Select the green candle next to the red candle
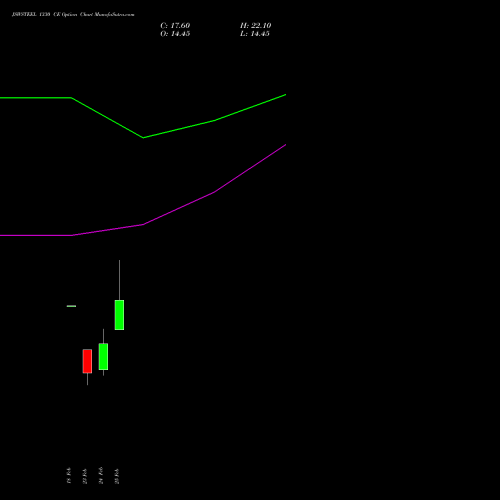The width and height of the screenshot is (500, 500). (x=103, y=356)
